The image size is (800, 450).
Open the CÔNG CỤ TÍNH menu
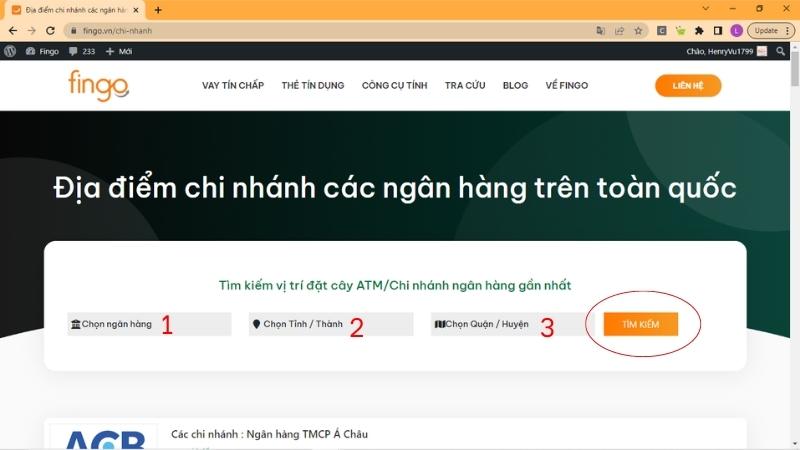[394, 85]
